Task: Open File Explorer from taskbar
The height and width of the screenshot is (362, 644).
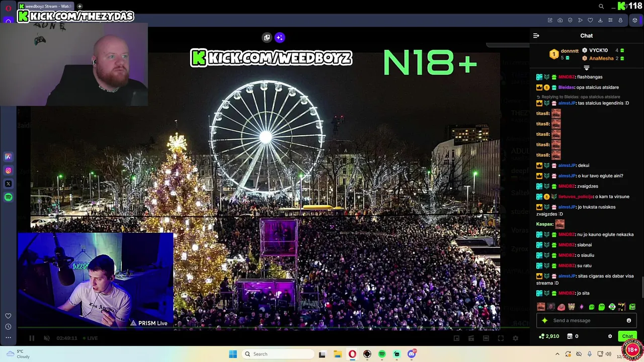Action: (x=338, y=354)
